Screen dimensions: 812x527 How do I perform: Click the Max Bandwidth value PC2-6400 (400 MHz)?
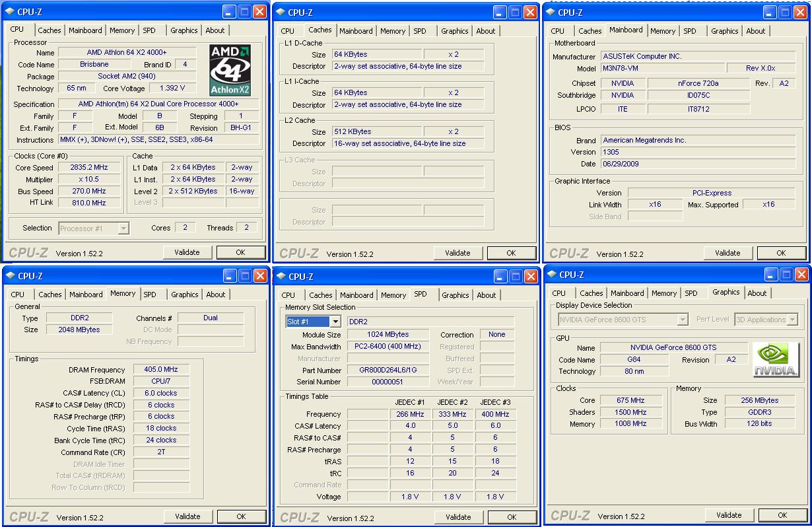coord(388,347)
